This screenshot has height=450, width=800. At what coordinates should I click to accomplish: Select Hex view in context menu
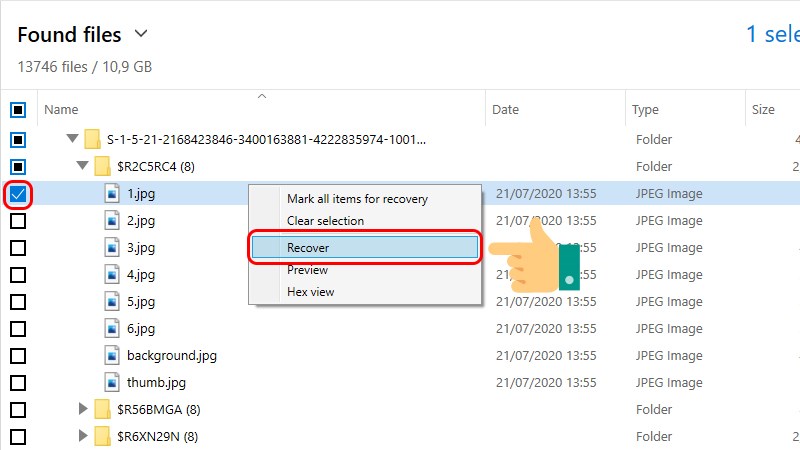tap(310, 292)
